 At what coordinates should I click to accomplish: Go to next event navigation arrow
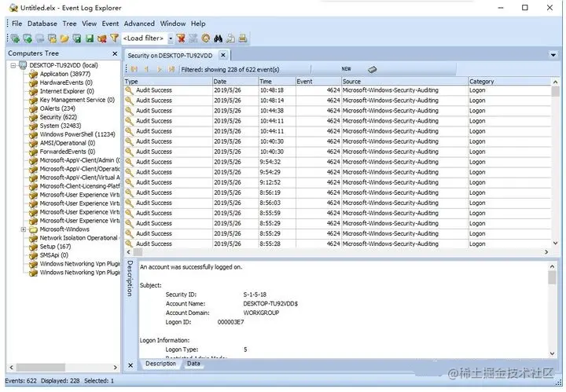159,69
